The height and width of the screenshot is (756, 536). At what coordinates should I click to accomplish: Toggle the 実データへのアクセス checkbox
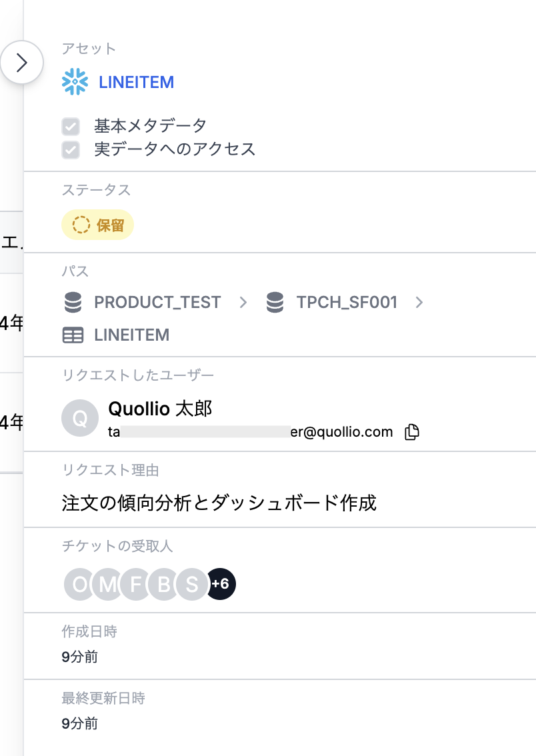pos(71,150)
